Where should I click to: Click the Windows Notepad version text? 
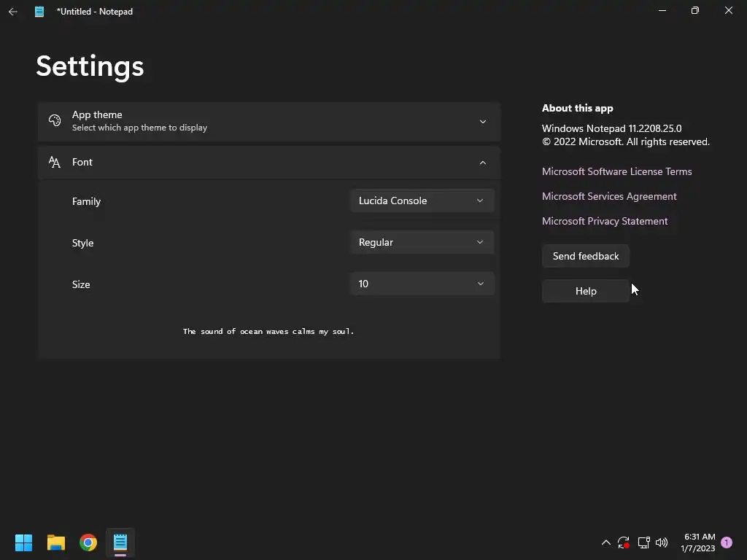click(x=612, y=128)
